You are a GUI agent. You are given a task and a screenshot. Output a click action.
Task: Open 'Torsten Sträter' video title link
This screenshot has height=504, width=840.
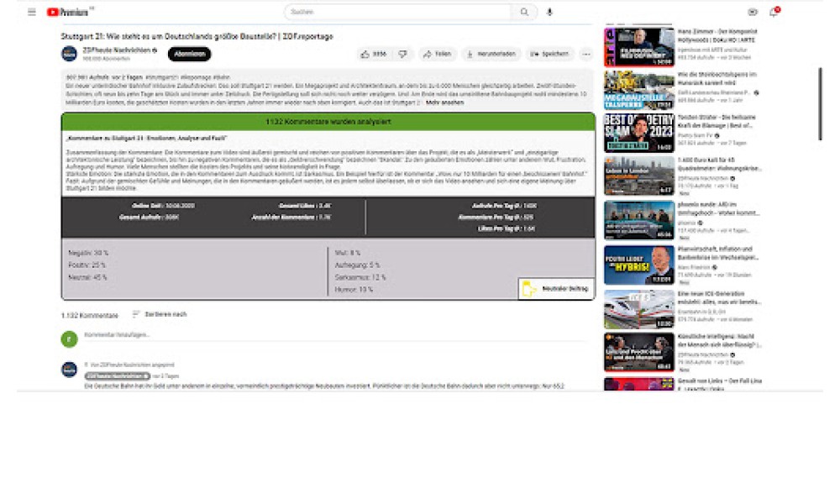[x=717, y=121]
